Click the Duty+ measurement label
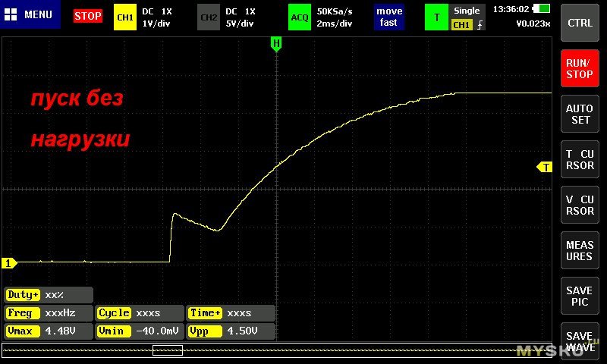Image resolution: width=607 pixels, height=364 pixels. pyautogui.click(x=23, y=295)
